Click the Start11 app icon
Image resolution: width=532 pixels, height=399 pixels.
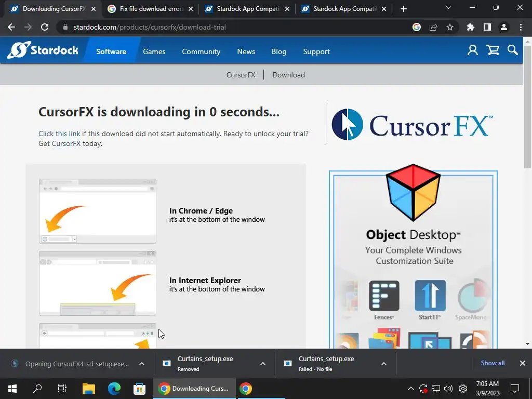click(x=430, y=296)
